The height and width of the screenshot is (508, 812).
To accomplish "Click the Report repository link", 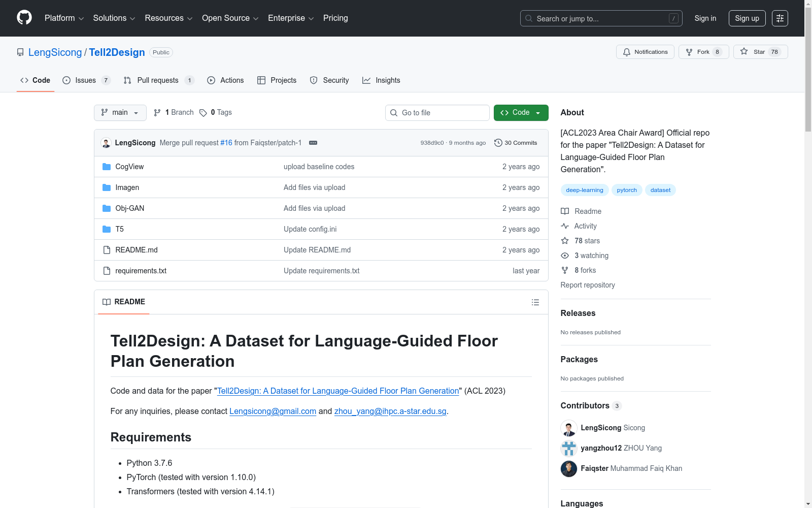I will [588, 285].
